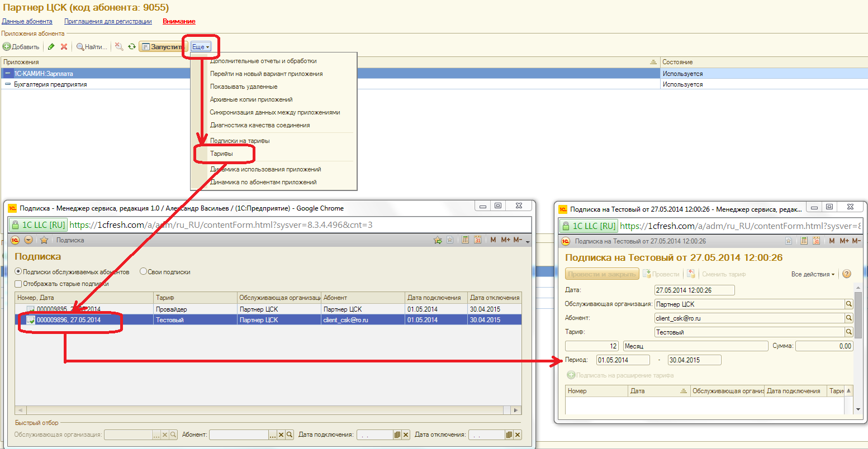The height and width of the screenshot is (449, 868).
Task: Open the Подписки на тарифы menu item
Action: [240, 141]
